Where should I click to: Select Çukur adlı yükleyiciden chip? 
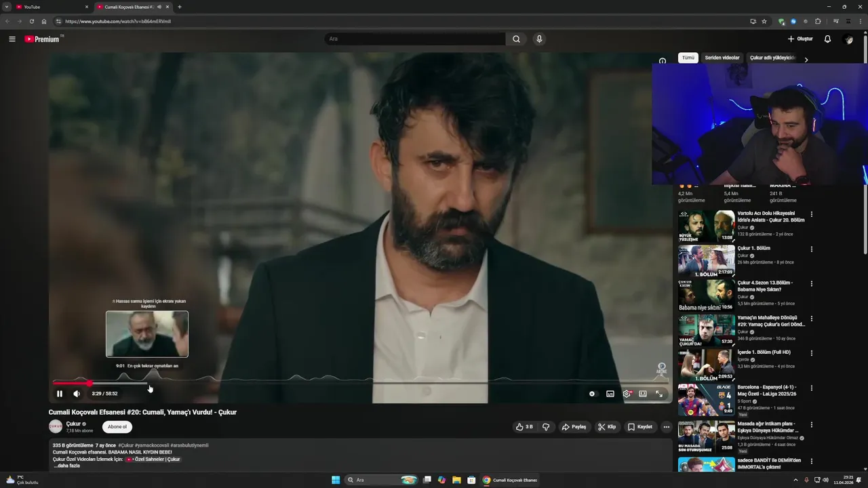point(772,58)
